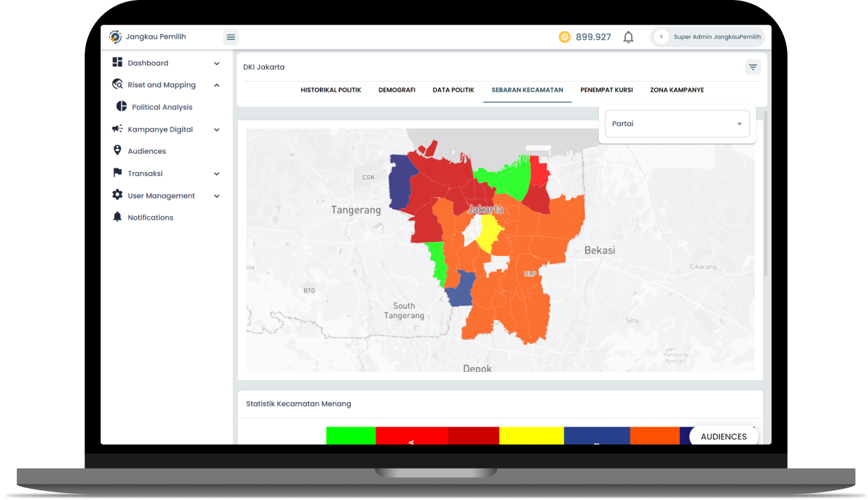The width and height of the screenshot is (868, 500).
Task: Expand the Transaksi submenu chevron
Action: 217,173
